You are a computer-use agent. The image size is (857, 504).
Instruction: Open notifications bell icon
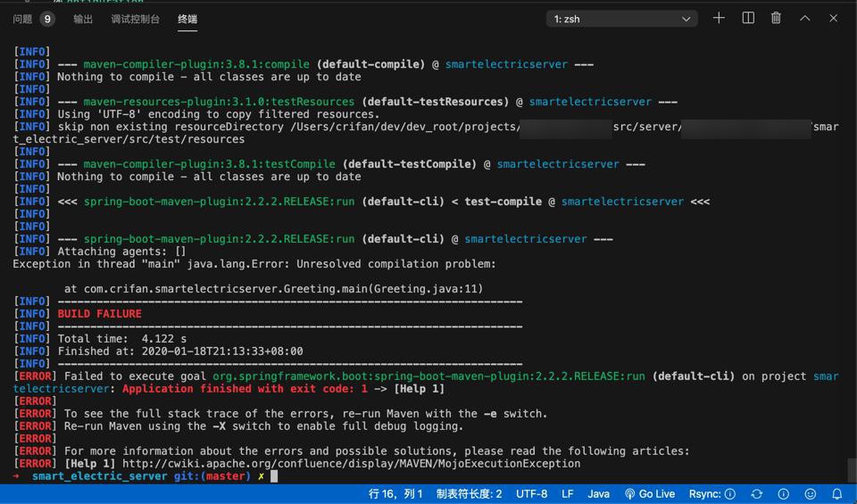(x=836, y=494)
